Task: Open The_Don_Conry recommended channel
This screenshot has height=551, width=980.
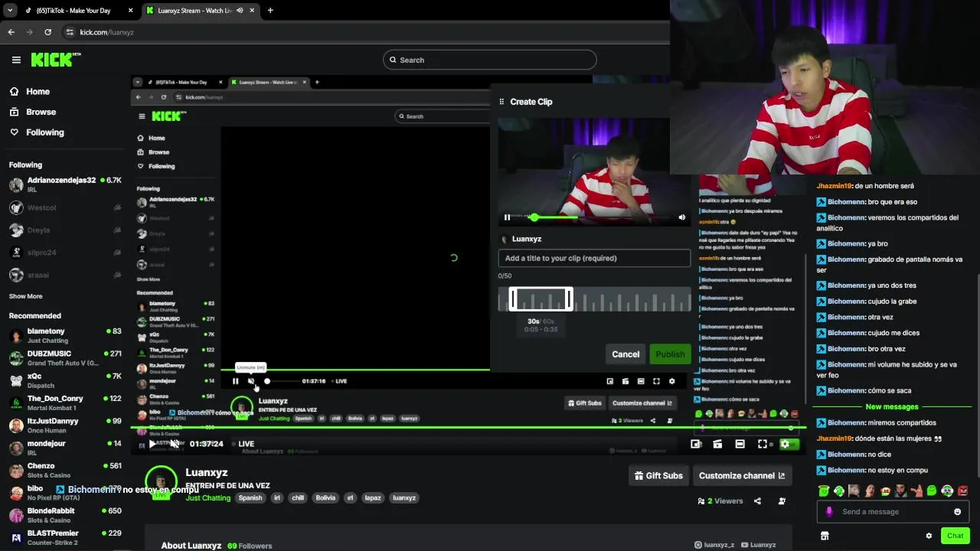Action: (65, 403)
